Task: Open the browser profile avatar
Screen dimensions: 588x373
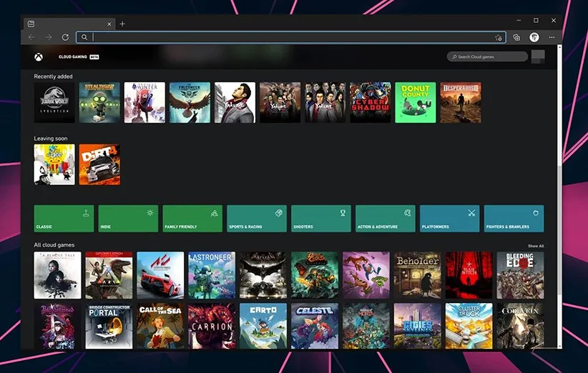Action: click(534, 37)
